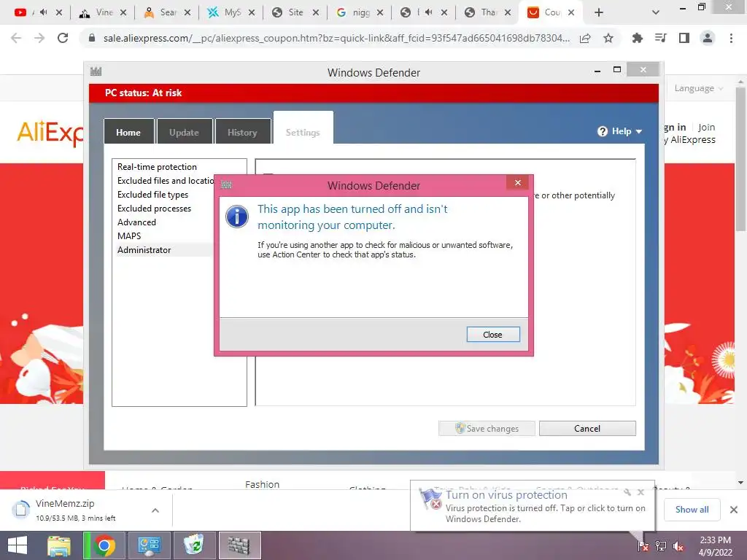
Task: Open the media controls icon in Chrome toolbar
Action: click(x=661, y=38)
